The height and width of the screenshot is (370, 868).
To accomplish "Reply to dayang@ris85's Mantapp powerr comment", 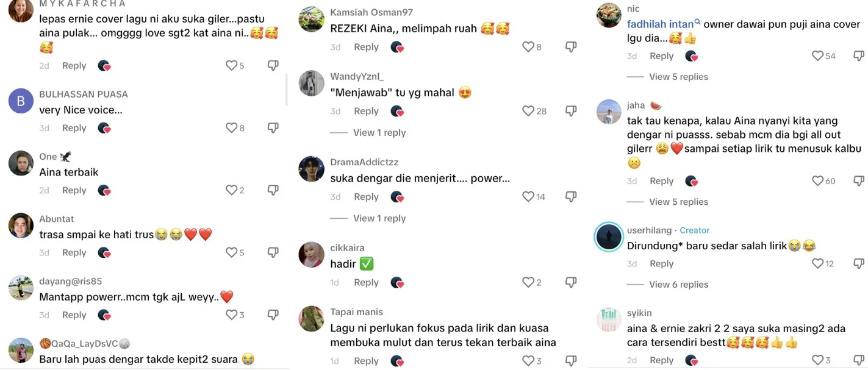I will click(x=74, y=315).
